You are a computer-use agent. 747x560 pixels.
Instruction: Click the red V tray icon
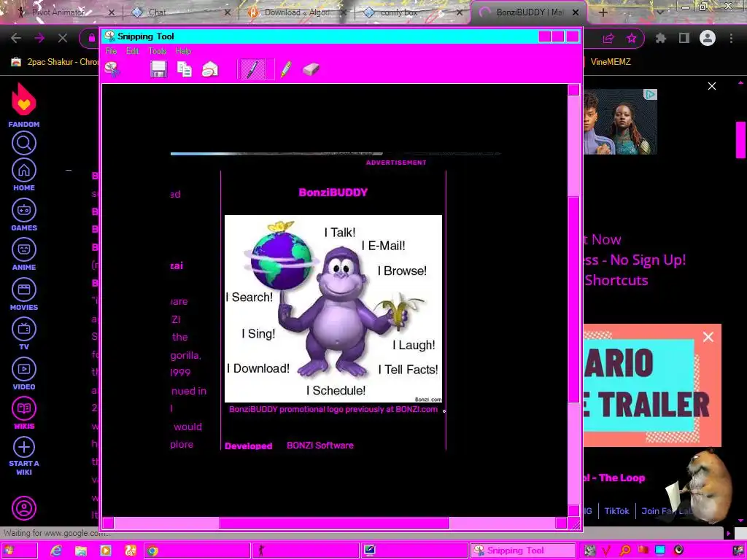coord(606,551)
